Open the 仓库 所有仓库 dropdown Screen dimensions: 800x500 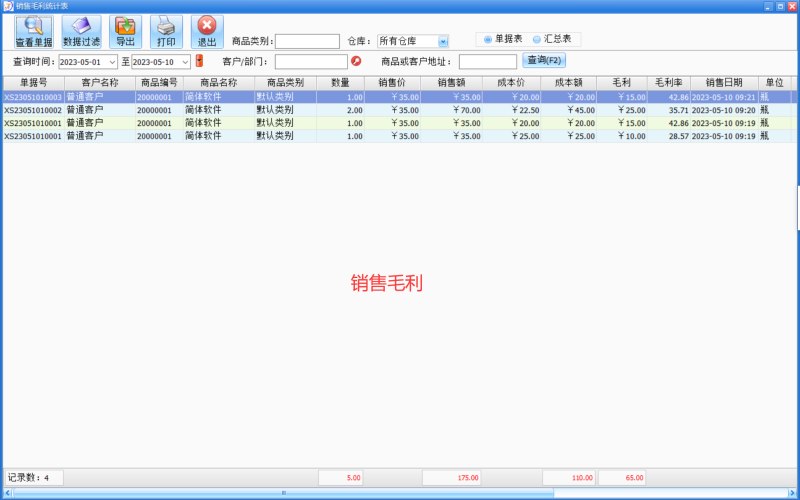[443, 41]
